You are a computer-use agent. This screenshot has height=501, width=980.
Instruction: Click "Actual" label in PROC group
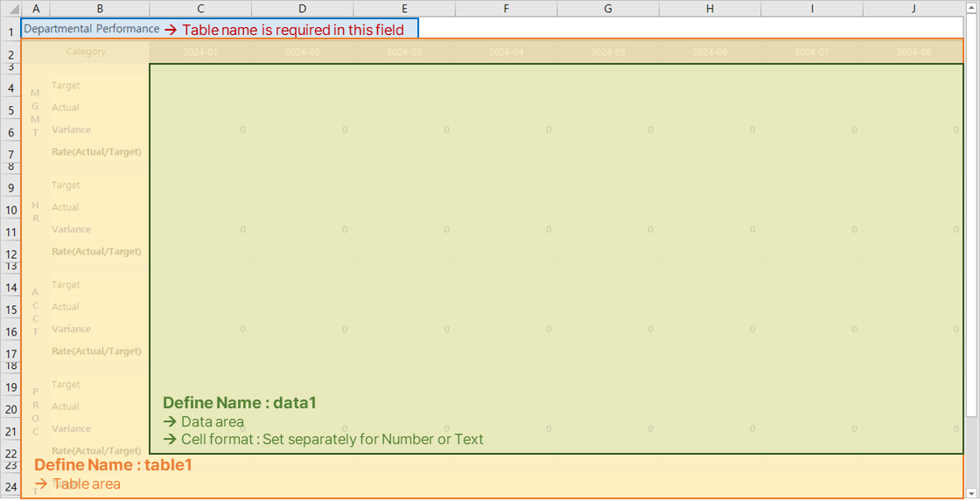[x=65, y=407]
